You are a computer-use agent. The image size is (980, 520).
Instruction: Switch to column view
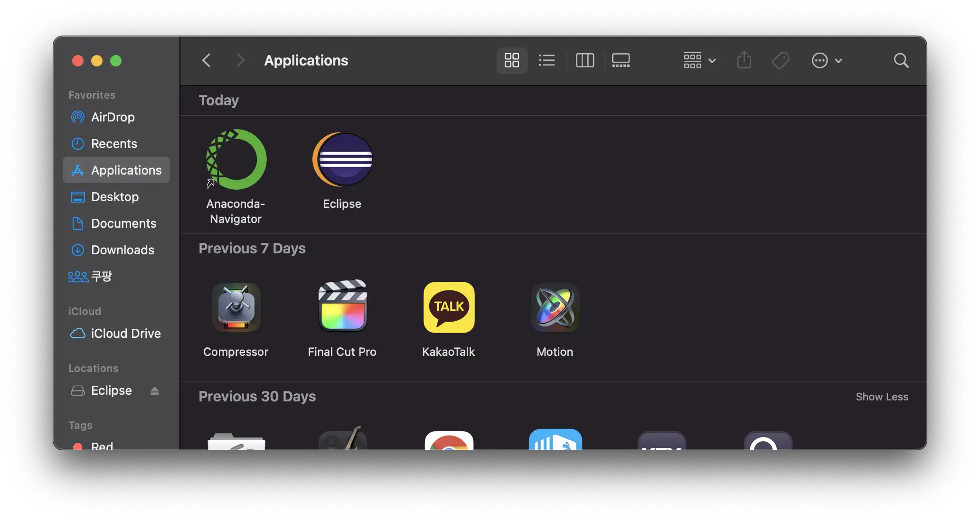584,60
